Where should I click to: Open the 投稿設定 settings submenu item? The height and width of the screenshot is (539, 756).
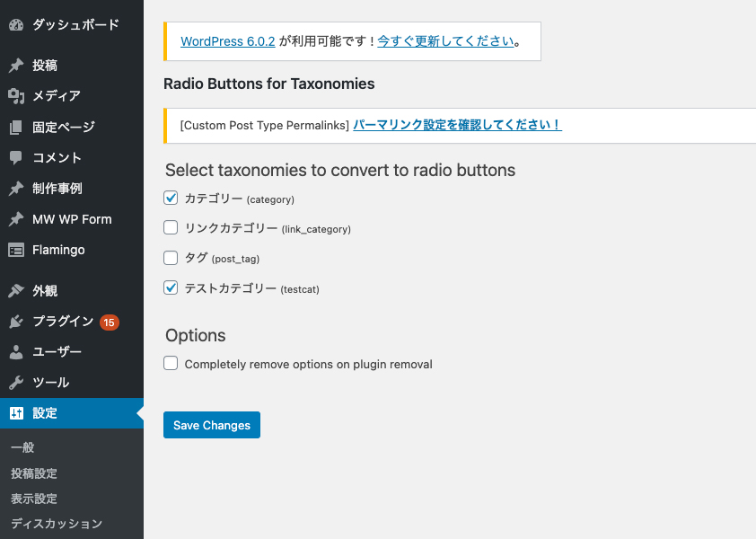(x=34, y=473)
